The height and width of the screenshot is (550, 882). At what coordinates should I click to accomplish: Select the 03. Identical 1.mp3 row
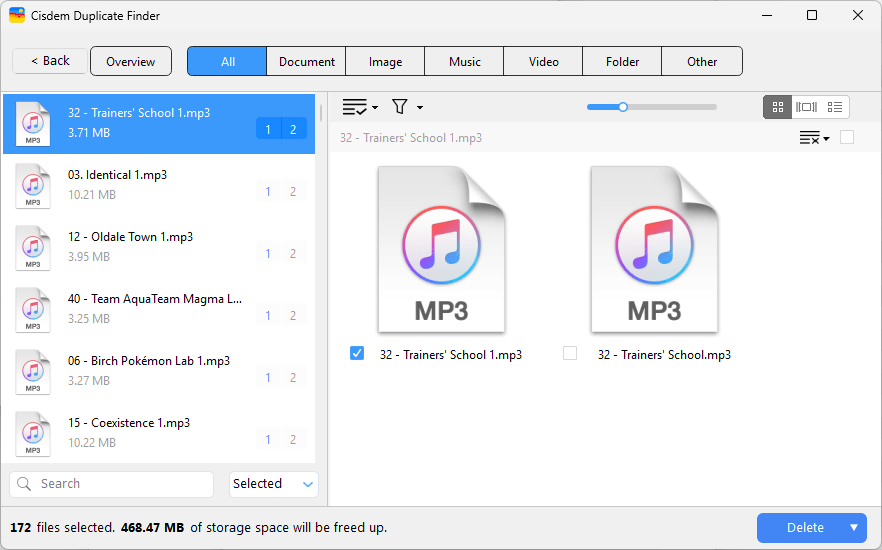click(x=159, y=186)
